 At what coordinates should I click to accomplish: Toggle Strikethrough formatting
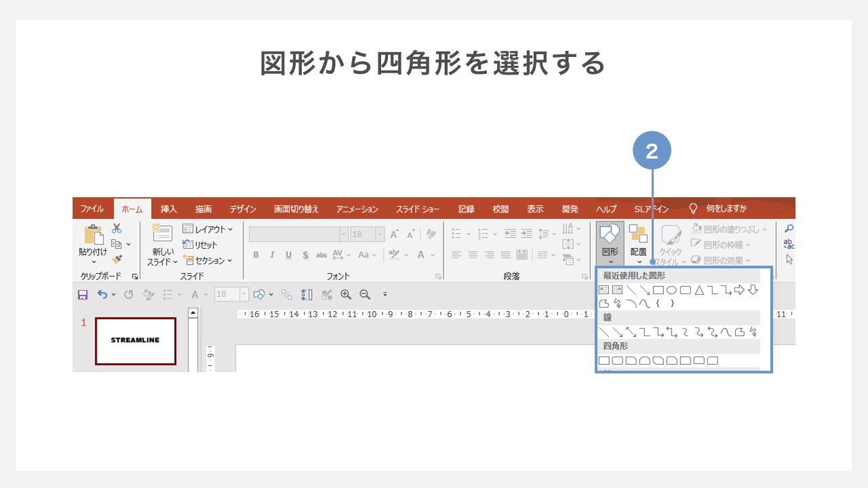[x=321, y=255]
